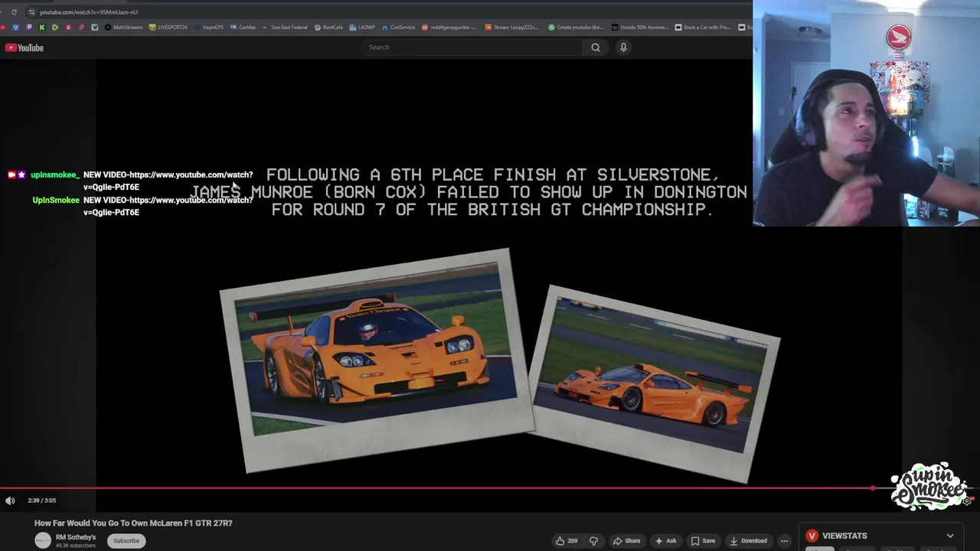Image resolution: width=980 pixels, height=551 pixels.
Task: Like the video showing 209 likes
Action: coord(567,541)
